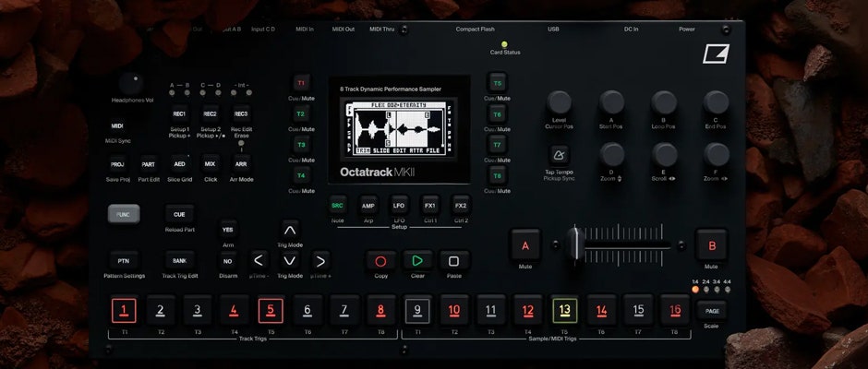Hit the Tap Tempo button

click(x=560, y=154)
